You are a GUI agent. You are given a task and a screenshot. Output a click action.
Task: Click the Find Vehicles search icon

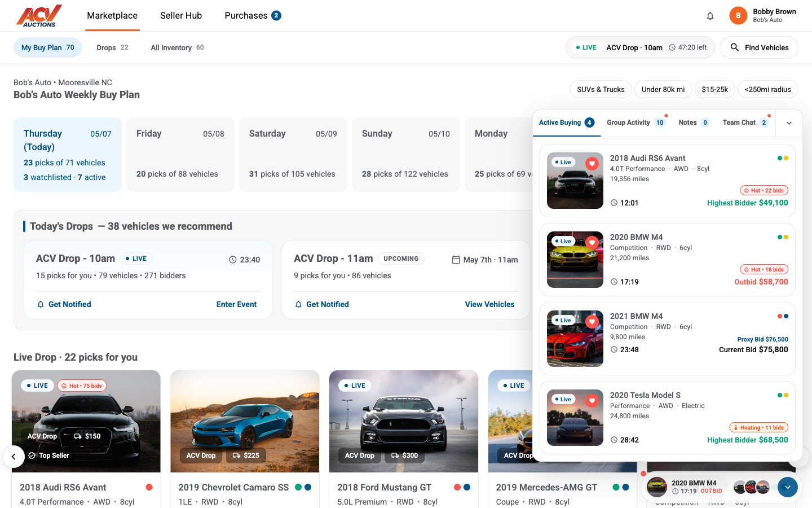click(734, 47)
